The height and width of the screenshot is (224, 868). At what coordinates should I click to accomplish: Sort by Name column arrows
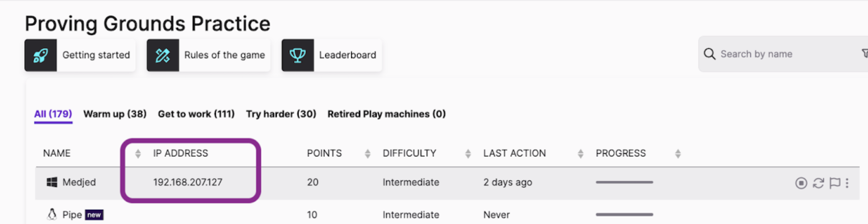[x=138, y=154]
